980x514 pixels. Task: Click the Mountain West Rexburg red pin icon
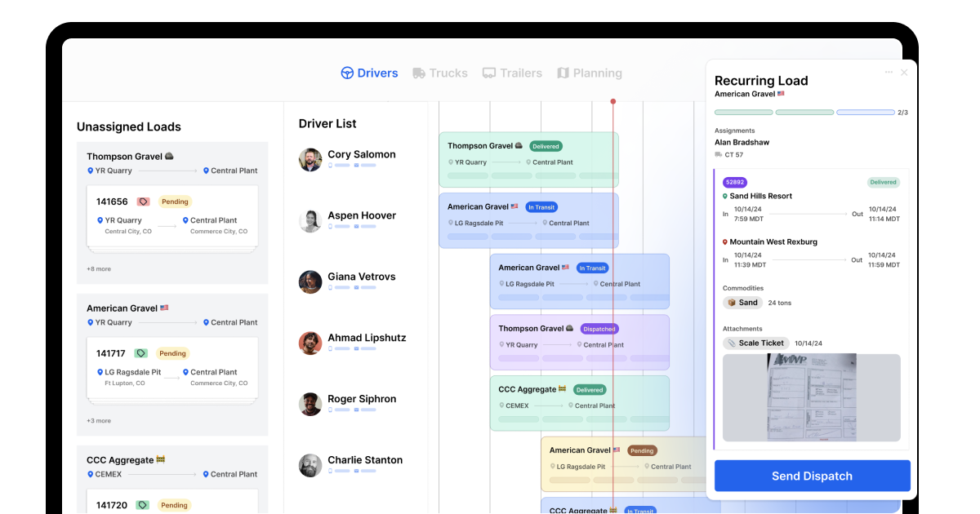[725, 242]
